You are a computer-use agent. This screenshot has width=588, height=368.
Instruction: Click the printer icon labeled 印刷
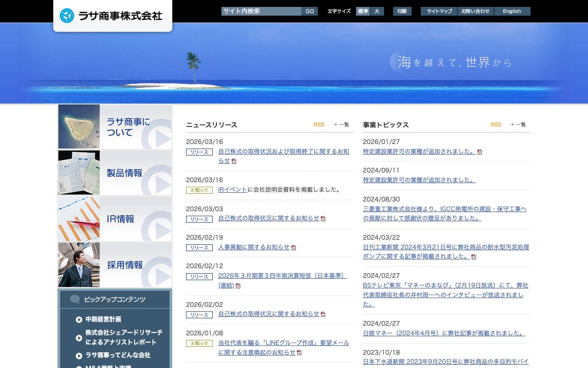point(402,11)
